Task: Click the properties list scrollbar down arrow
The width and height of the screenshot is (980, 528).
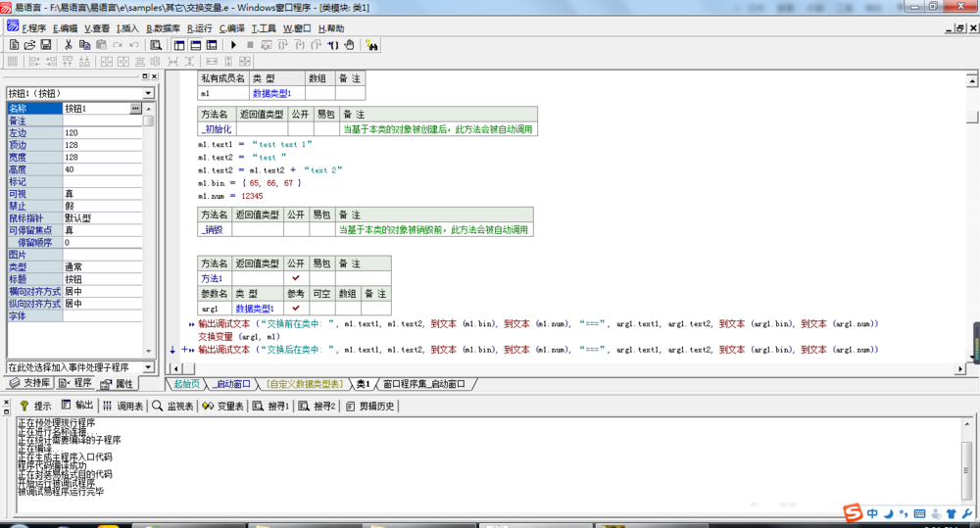Action: tap(148, 351)
